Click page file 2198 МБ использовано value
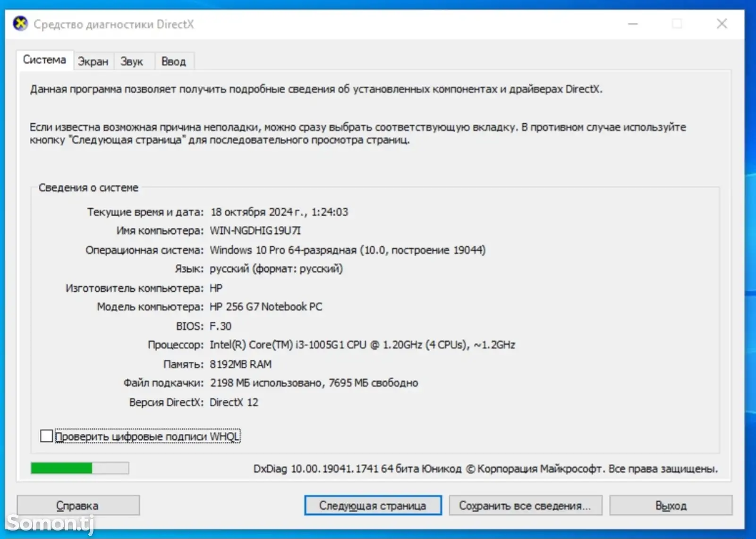 click(x=314, y=383)
